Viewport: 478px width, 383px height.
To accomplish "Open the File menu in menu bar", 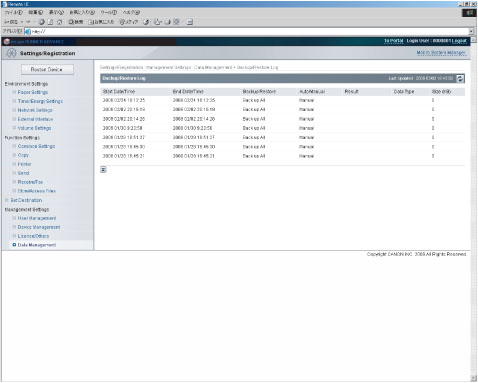I will pyautogui.click(x=13, y=12).
